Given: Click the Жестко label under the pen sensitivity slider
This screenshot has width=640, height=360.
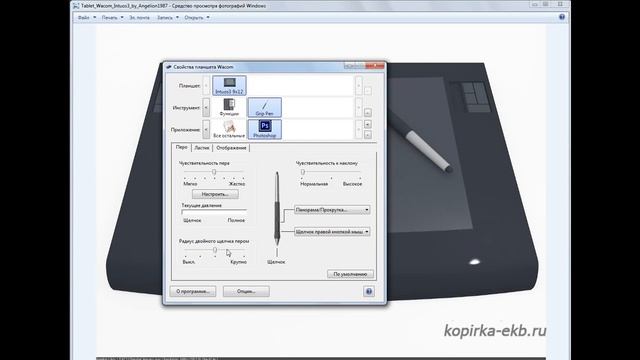Looking at the screenshot, I should click(x=237, y=184).
